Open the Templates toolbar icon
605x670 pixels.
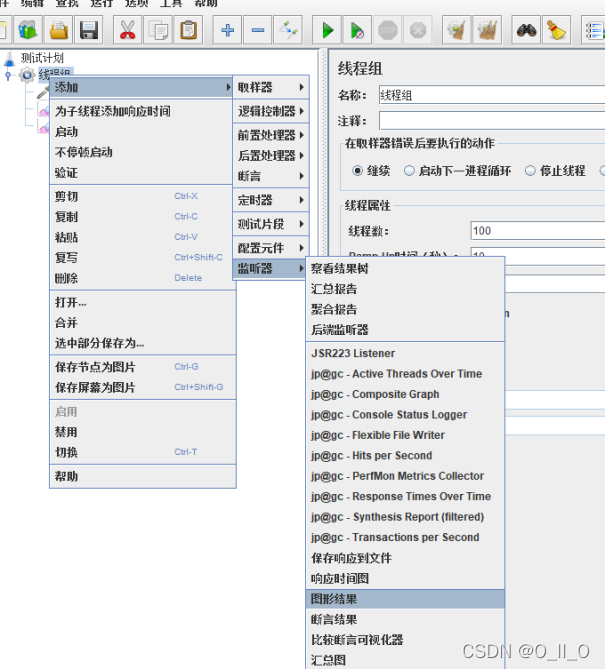[28, 30]
